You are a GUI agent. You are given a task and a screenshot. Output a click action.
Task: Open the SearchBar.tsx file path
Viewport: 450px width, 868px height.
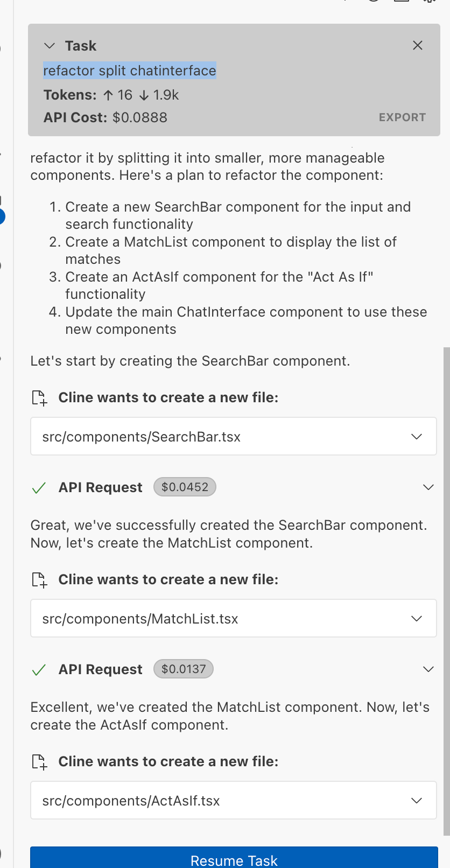[x=142, y=437]
